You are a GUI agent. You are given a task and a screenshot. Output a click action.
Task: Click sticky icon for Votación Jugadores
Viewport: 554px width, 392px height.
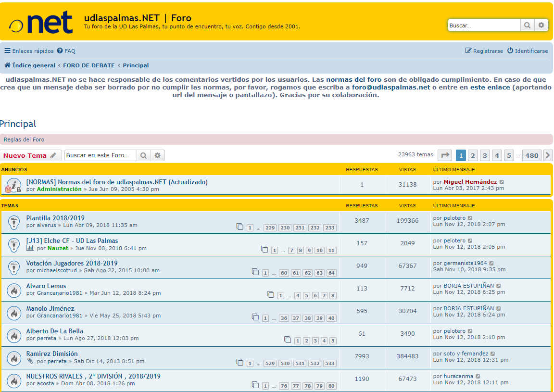(14, 268)
